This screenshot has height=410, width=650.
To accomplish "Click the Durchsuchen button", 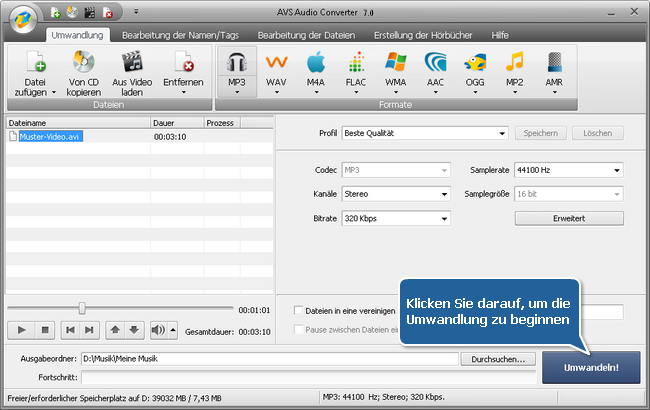I will click(498, 358).
